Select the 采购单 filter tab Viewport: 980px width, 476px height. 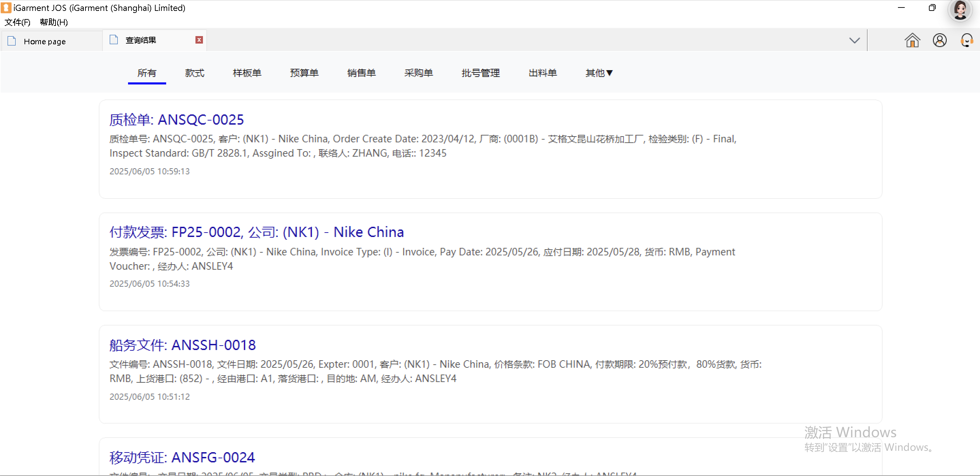[x=418, y=73]
